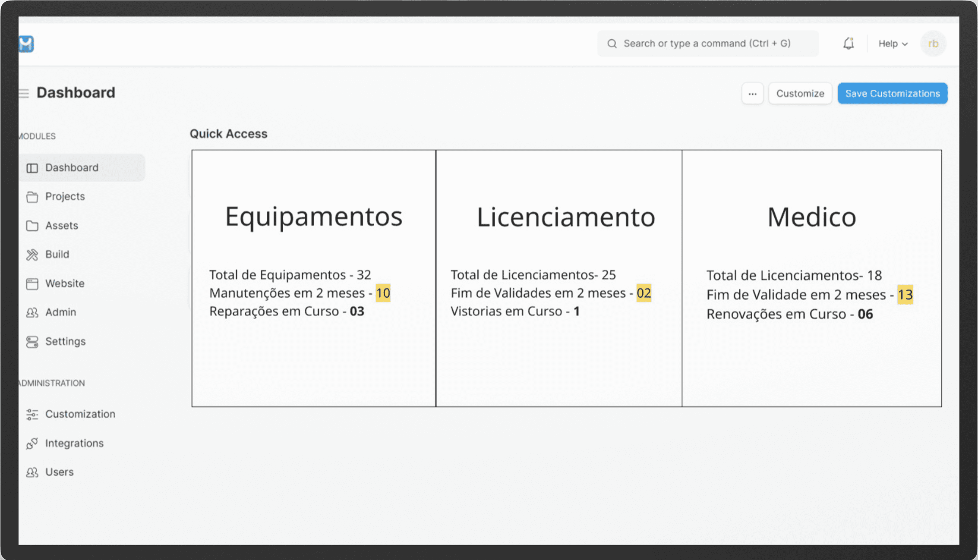This screenshot has width=978, height=560.
Task: Expand the Help dropdown menu
Action: click(x=893, y=44)
